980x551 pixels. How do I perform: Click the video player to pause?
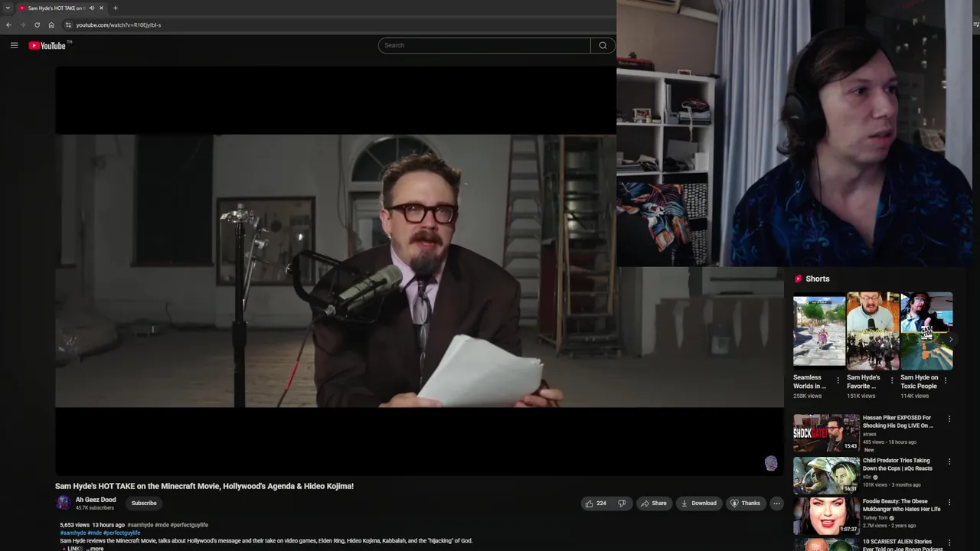point(420,271)
